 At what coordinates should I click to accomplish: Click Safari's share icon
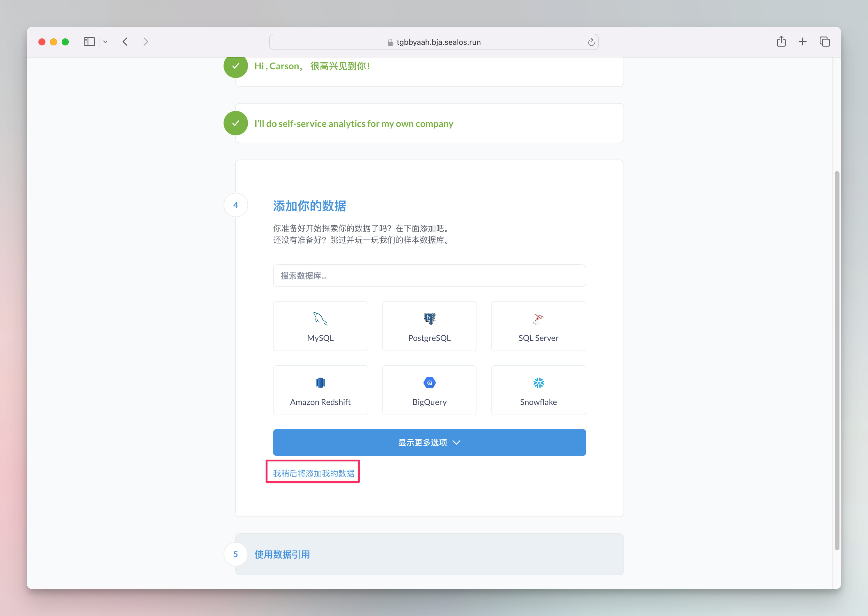781,42
